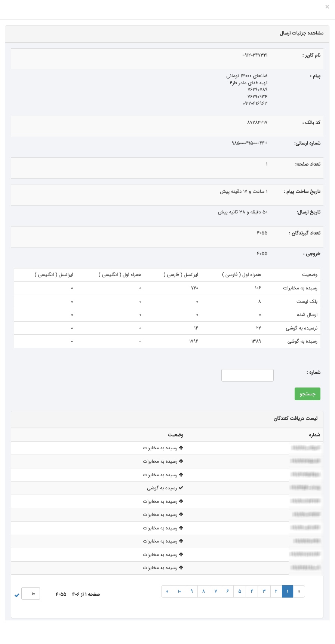Go to page 3 in pagination
Image resolution: width=335 pixels, height=644 pixels.
(x=264, y=592)
